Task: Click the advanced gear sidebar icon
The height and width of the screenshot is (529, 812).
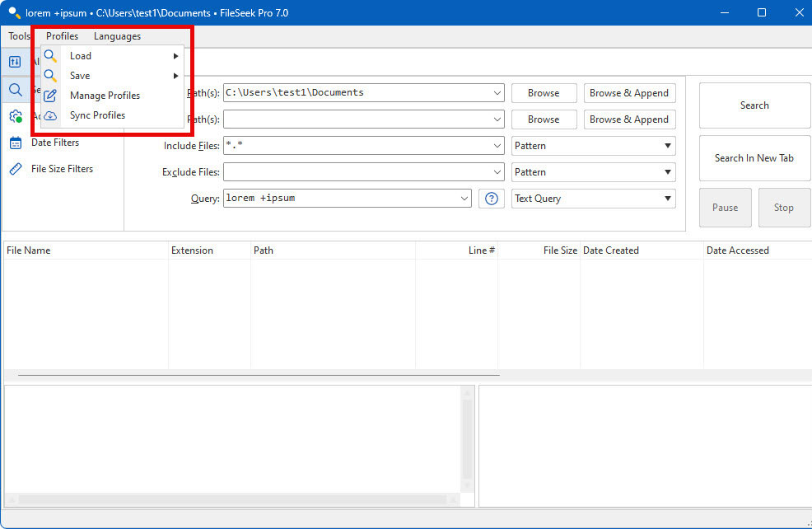Action: [x=16, y=116]
